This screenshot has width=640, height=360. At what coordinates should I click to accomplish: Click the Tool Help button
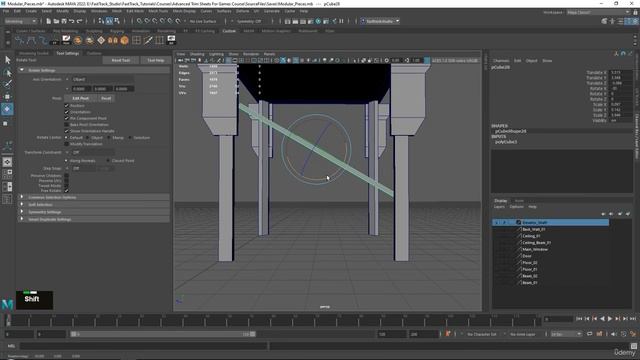pyautogui.click(x=156, y=60)
